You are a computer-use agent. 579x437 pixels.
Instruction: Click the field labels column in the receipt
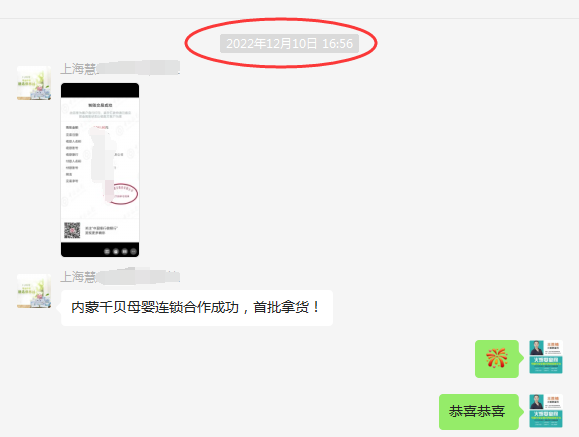(73, 154)
